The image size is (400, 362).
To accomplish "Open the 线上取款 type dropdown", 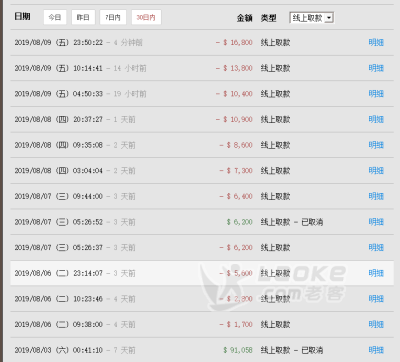I will 312,18.
